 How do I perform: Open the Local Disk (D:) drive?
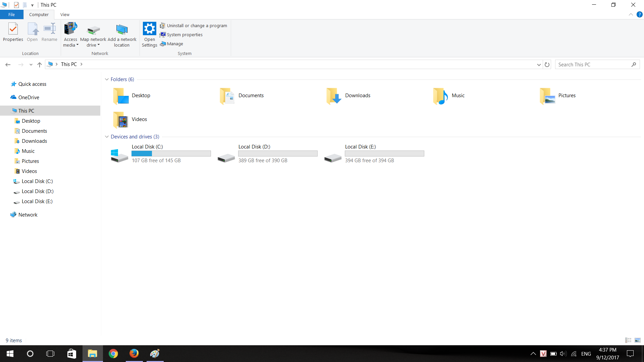226,157
